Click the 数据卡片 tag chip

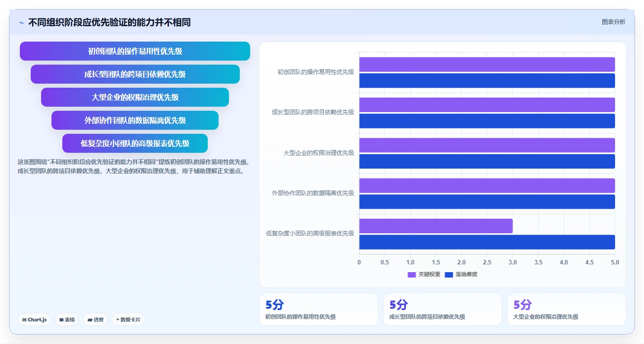click(x=128, y=320)
